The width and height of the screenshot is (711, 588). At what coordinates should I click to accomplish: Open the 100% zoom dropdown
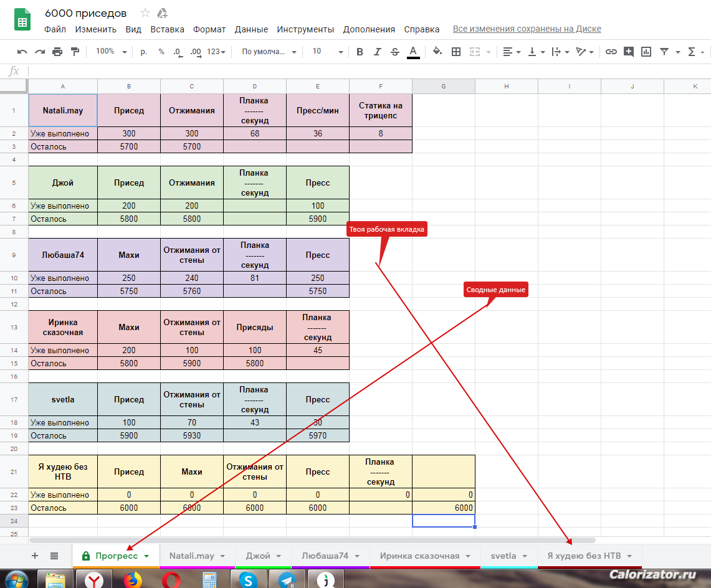click(x=111, y=52)
